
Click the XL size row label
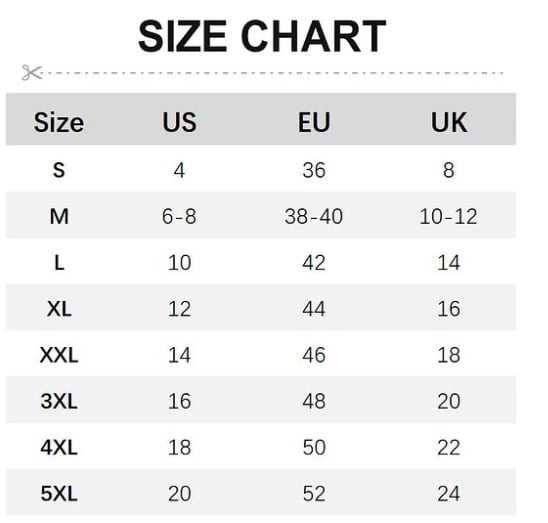pyautogui.click(x=59, y=309)
